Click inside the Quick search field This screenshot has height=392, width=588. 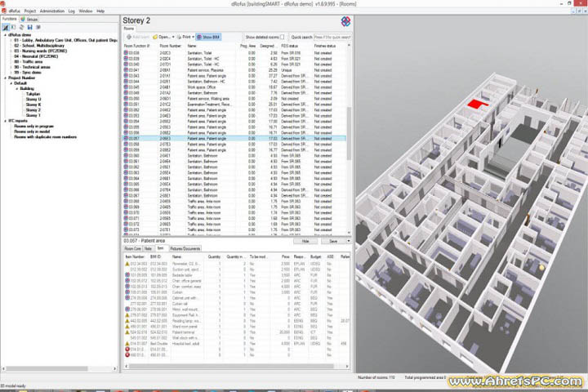(x=332, y=37)
